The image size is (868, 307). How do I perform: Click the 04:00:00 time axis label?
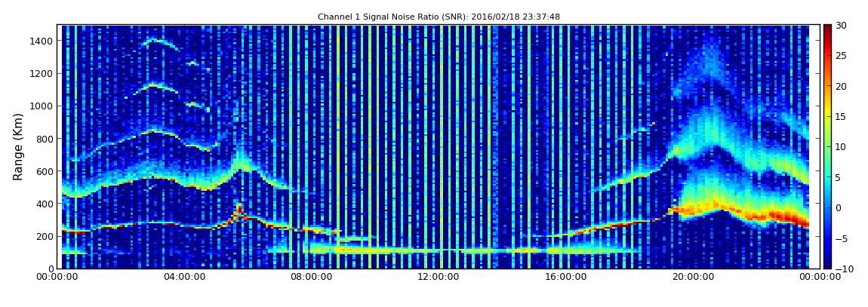pyautogui.click(x=184, y=277)
